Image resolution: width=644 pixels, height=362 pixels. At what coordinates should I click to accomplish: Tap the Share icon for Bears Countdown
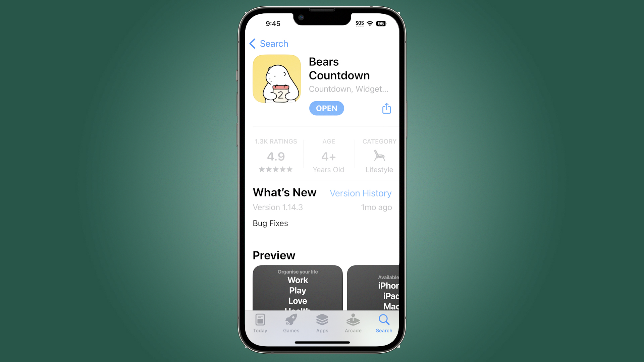[386, 108]
